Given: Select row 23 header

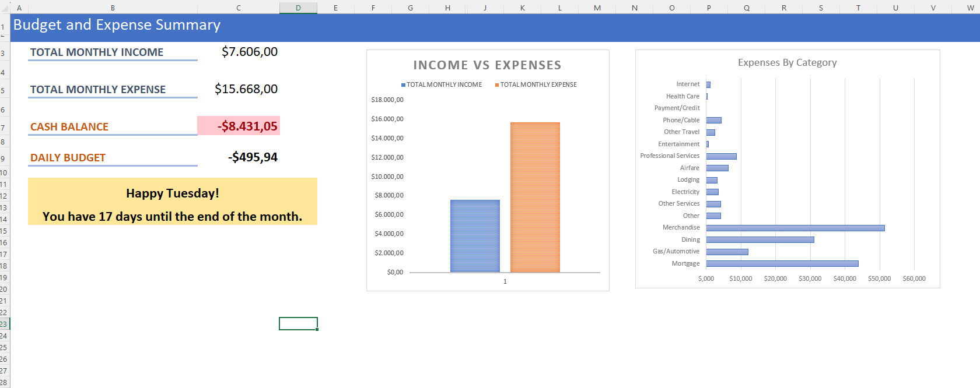Looking at the screenshot, I should point(4,324).
